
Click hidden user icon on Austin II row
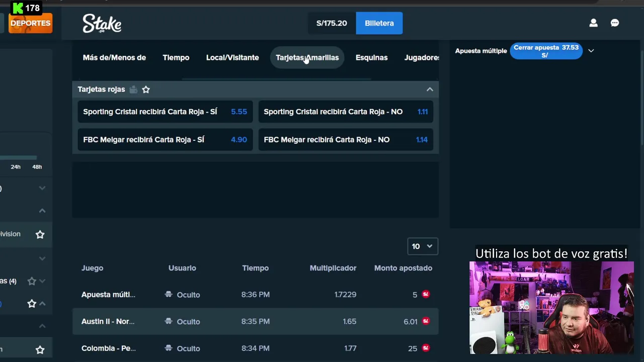click(x=169, y=321)
